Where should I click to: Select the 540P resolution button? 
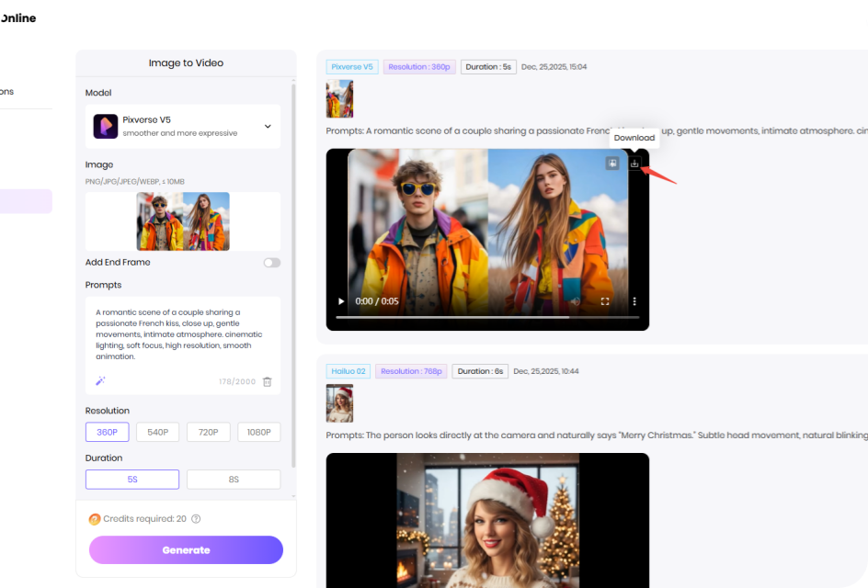tap(157, 432)
